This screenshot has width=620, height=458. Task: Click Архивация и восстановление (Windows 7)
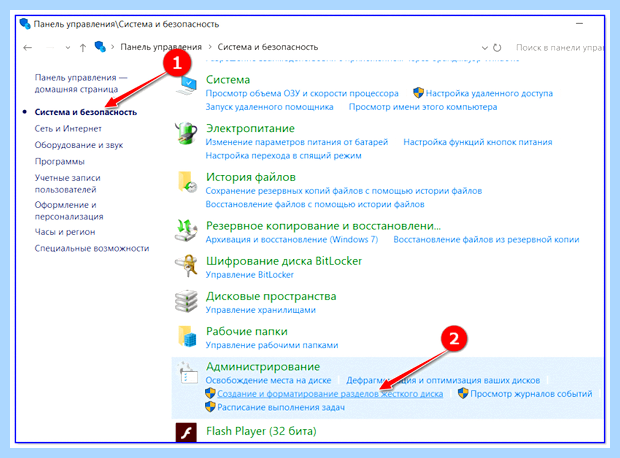coord(292,239)
